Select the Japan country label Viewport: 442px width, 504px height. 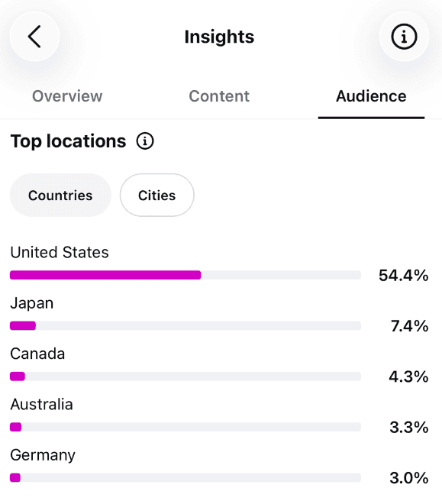point(32,303)
